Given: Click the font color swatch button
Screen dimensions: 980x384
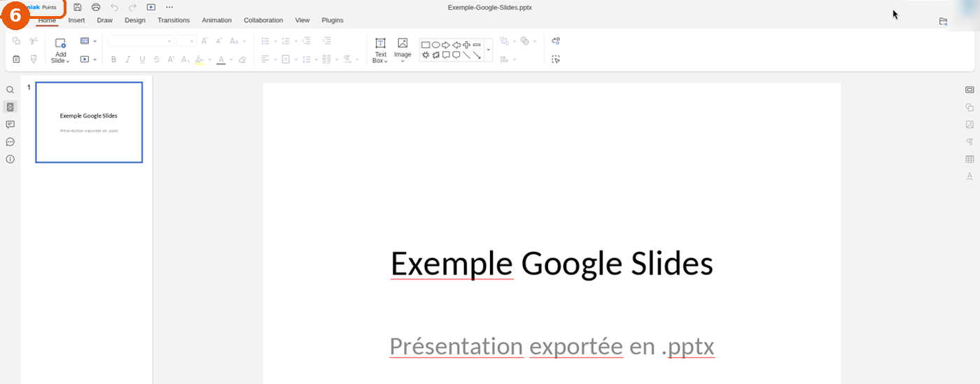Looking at the screenshot, I should tap(220, 59).
